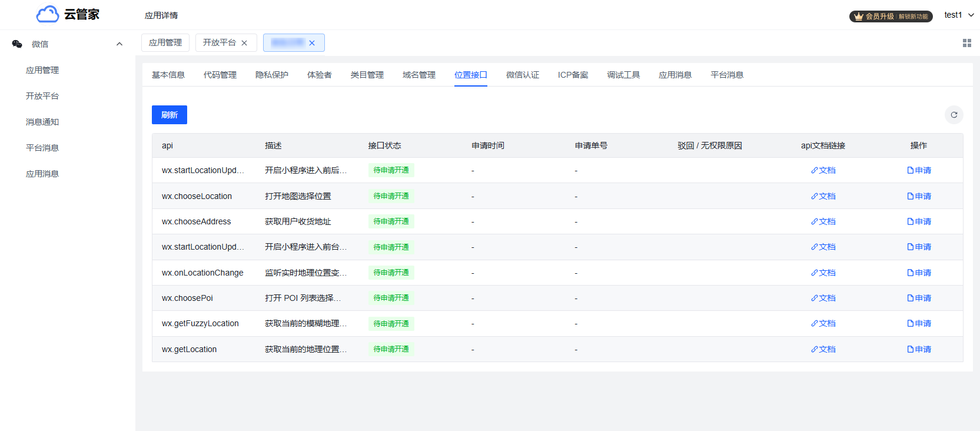Click 申请 for wx.getLocation
The height and width of the screenshot is (431, 980).
click(919, 349)
